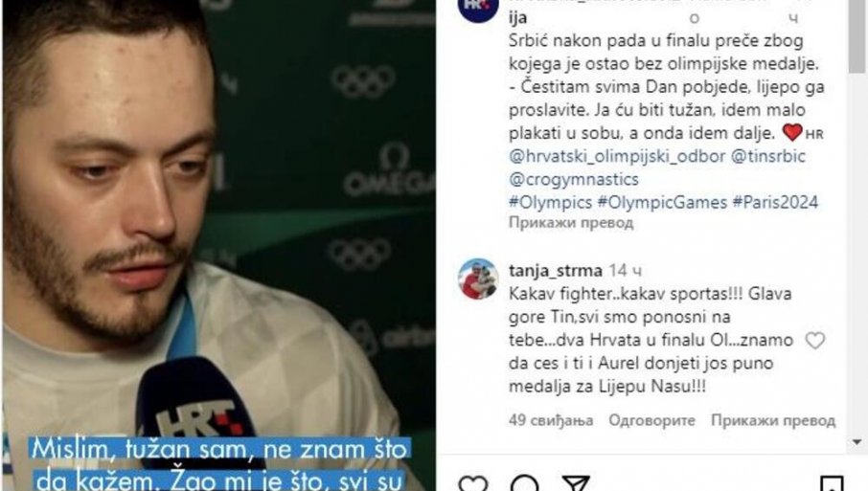Save the post with the bookmark icon
868x491 pixels.
point(832,483)
